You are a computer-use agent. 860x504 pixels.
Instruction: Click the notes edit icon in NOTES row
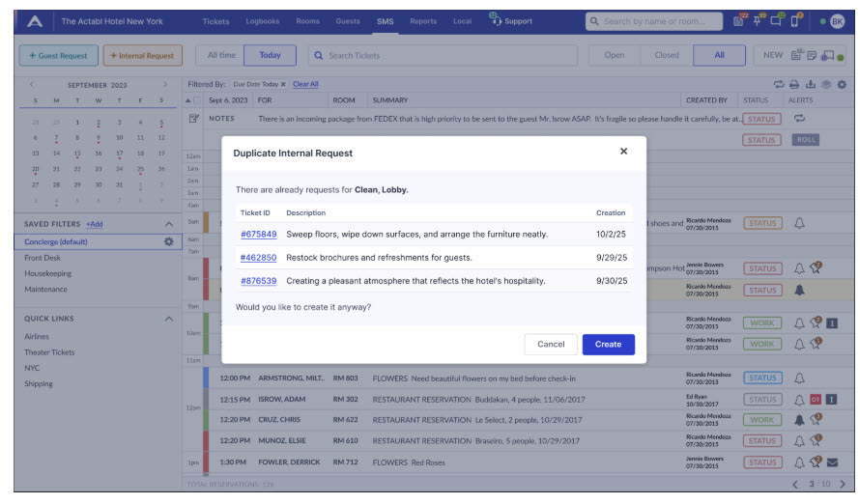click(x=193, y=119)
